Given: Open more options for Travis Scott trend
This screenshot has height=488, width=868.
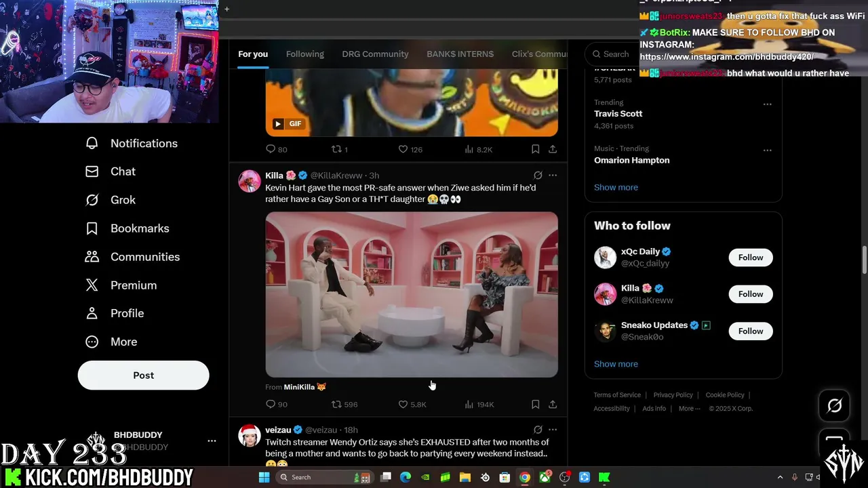Looking at the screenshot, I should 767,104.
